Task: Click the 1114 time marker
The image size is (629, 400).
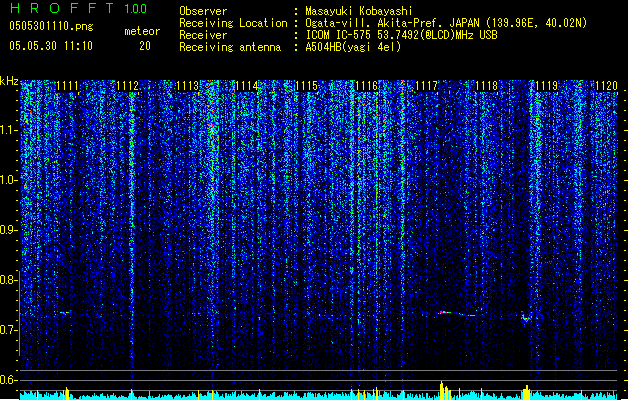Action: [246, 86]
